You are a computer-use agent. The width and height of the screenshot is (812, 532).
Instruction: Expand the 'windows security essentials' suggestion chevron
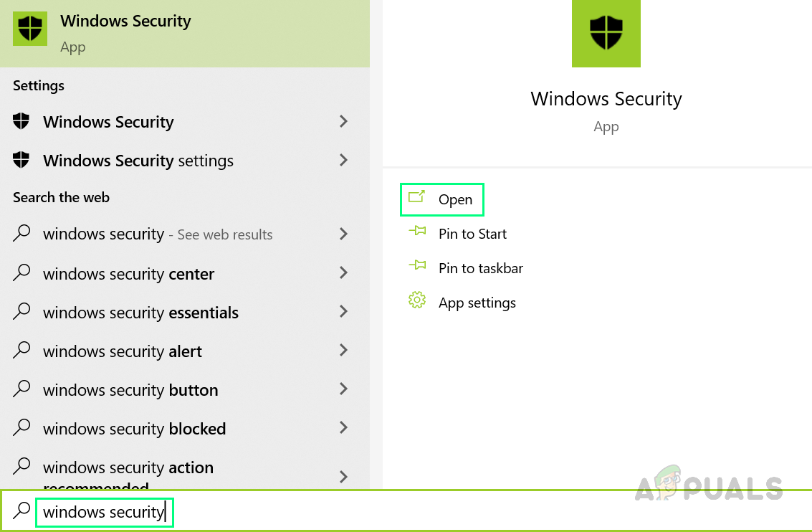[344, 312]
